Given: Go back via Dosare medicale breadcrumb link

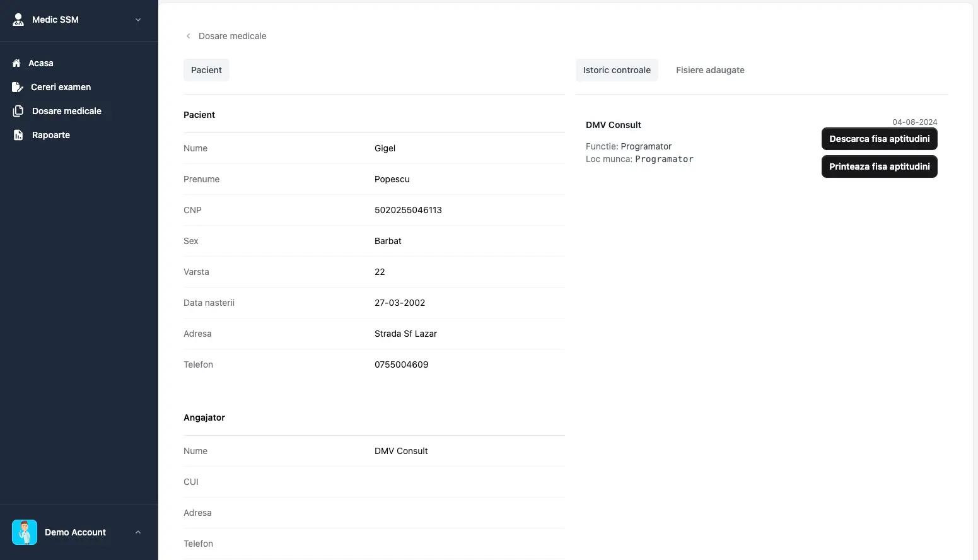Looking at the screenshot, I should (232, 36).
